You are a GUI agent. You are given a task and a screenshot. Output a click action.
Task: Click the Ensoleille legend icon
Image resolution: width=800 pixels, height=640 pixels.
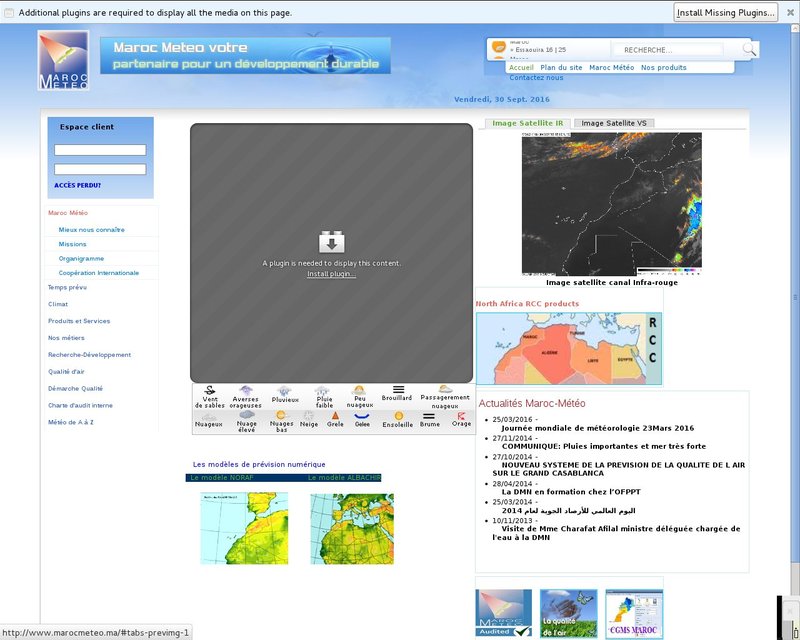[398, 416]
